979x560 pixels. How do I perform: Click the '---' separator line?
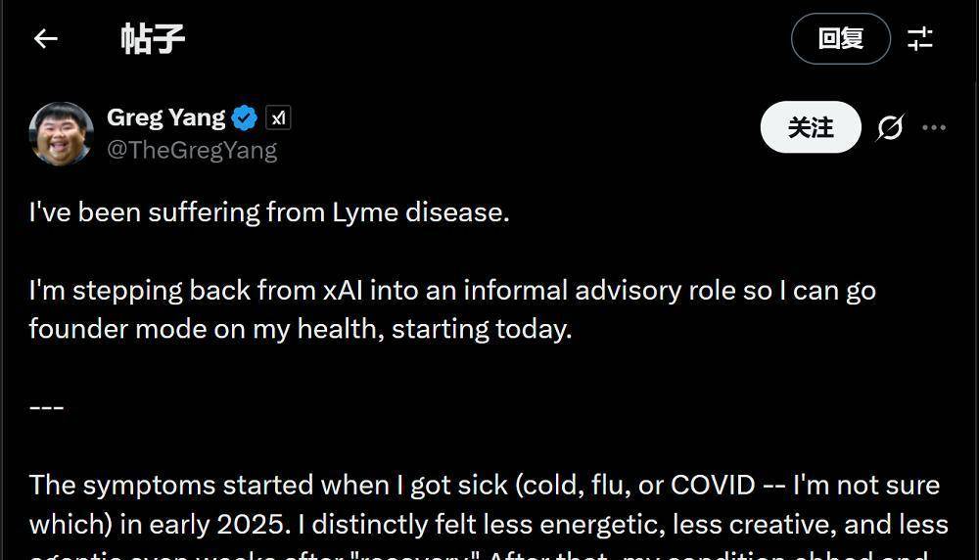click(x=46, y=406)
